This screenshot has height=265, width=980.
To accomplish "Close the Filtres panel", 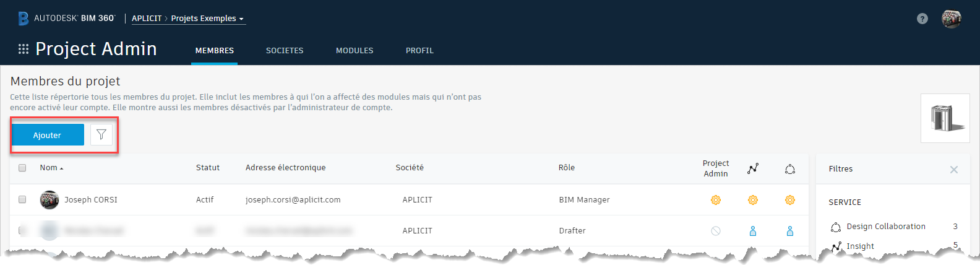I will [953, 169].
